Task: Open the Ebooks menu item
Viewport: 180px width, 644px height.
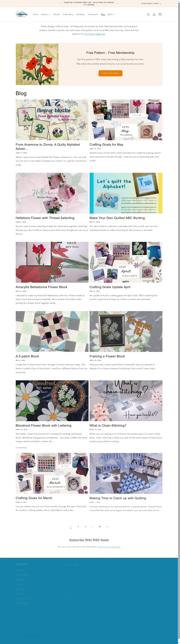Action: click(x=57, y=14)
